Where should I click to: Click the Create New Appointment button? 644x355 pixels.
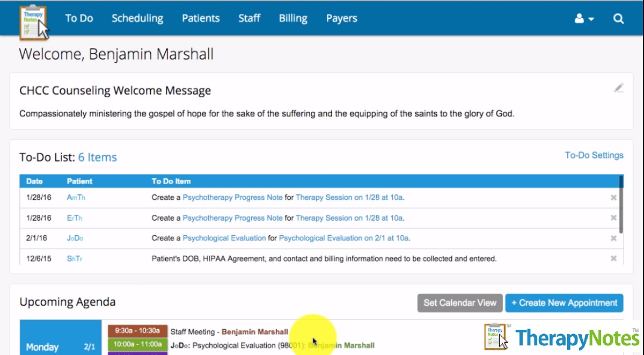coord(564,303)
